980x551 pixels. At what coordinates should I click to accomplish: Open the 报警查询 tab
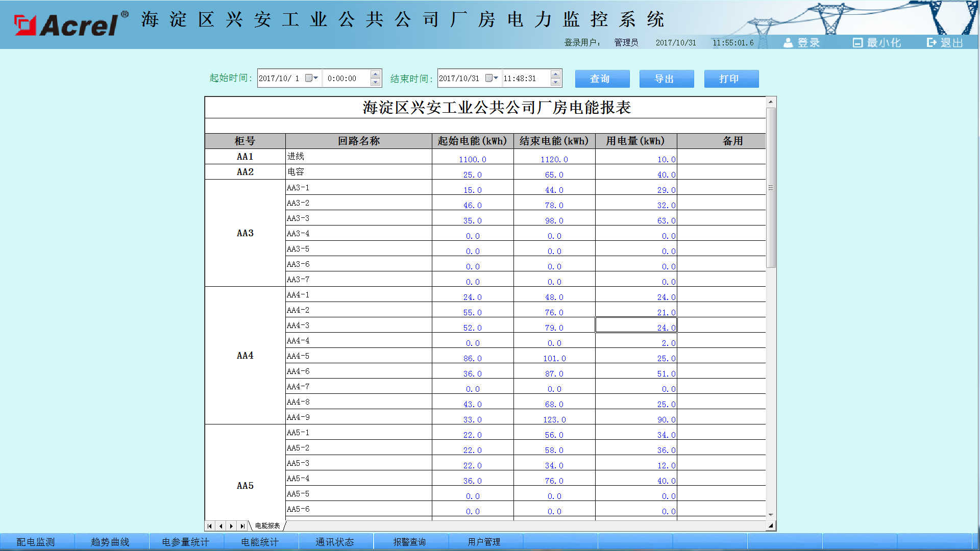click(411, 542)
